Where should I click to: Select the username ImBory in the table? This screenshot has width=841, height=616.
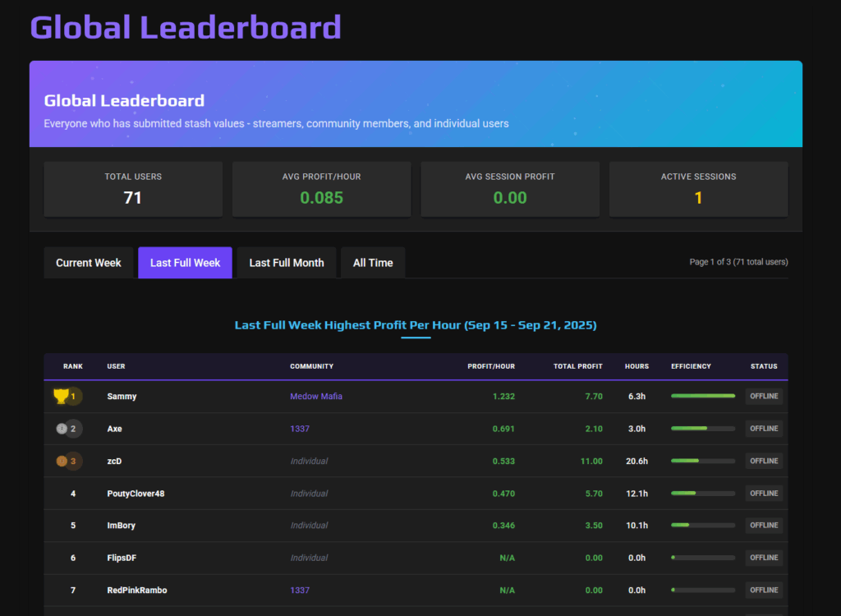(x=121, y=526)
